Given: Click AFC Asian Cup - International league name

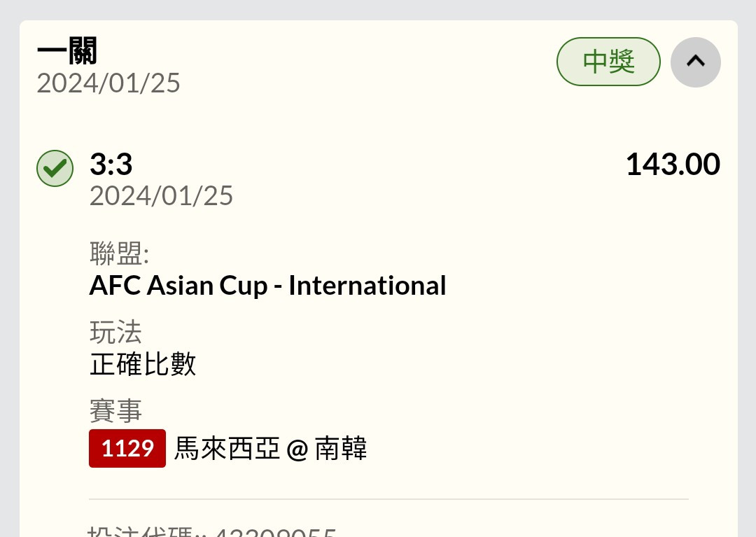Looking at the screenshot, I should pyautogui.click(x=267, y=286).
